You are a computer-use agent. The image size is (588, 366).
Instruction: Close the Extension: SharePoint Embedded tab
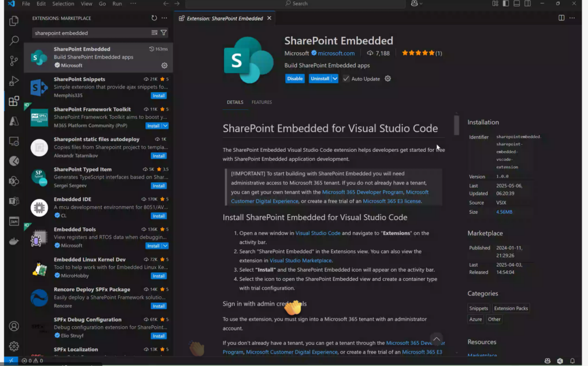tap(269, 18)
